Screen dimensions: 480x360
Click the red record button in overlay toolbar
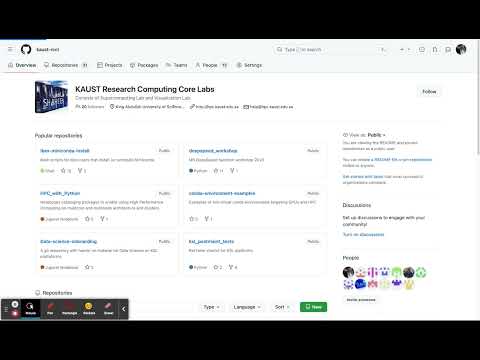pyautogui.click(x=15, y=314)
